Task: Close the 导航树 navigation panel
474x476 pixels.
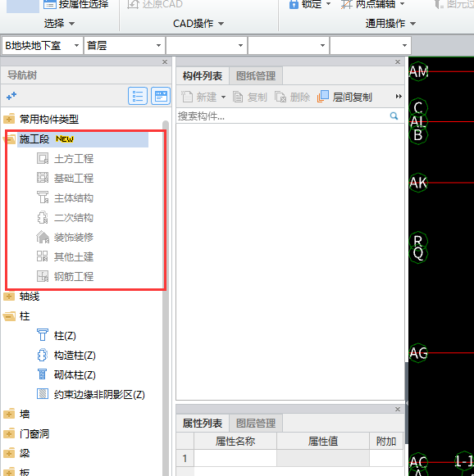Action: pyautogui.click(x=165, y=62)
